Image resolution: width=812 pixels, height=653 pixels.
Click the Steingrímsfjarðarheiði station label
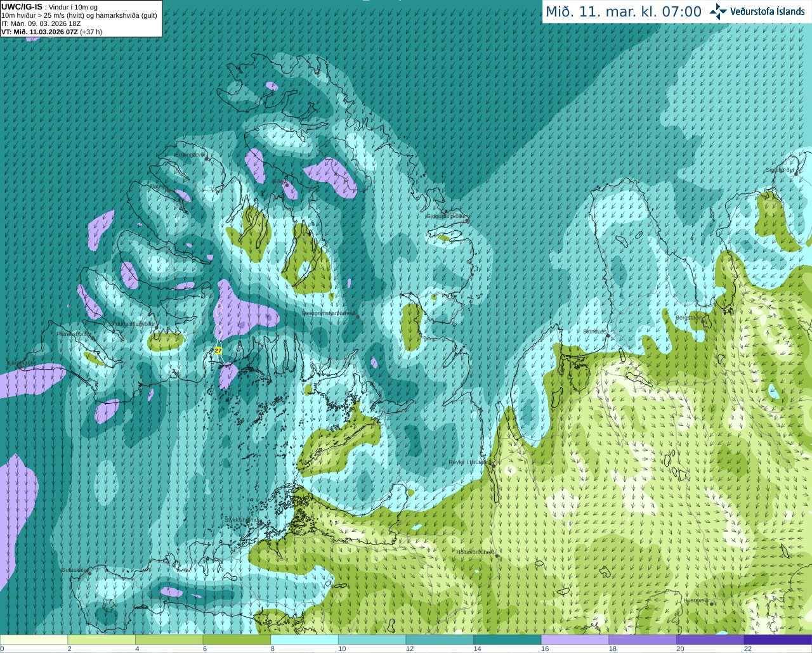(329, 313)
